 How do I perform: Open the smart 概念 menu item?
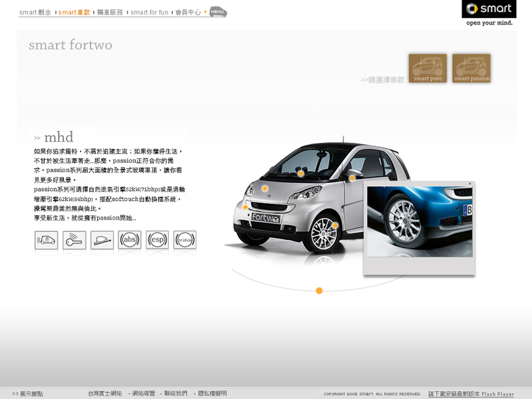pos(35,12)
